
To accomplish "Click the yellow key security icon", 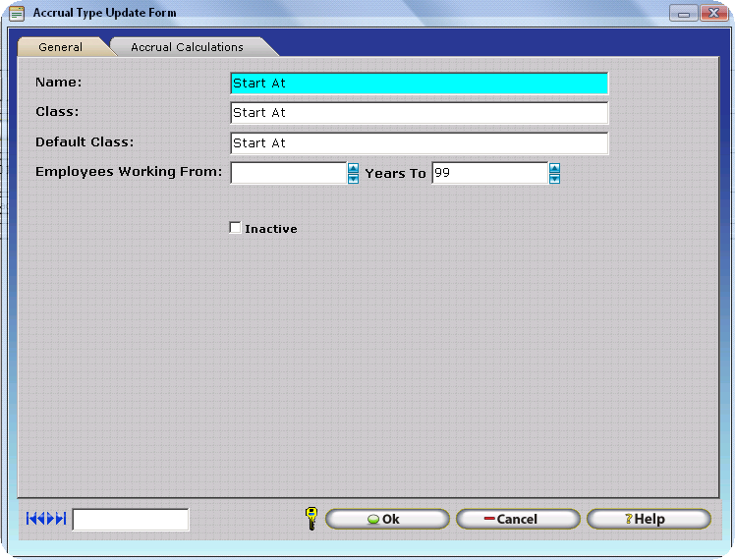I will coord(311,519).
